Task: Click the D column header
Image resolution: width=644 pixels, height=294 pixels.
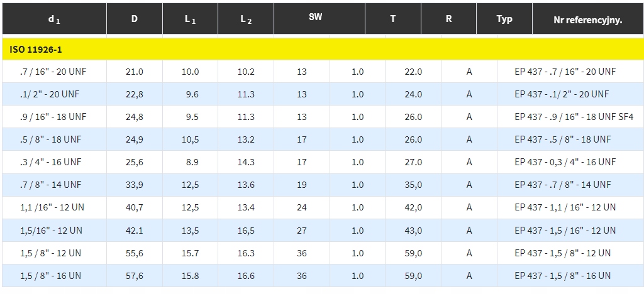Action: pos(134,19)
